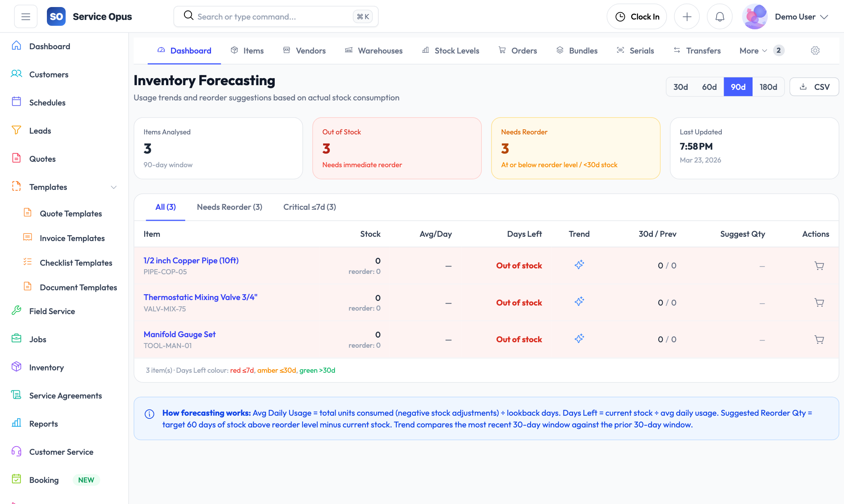844x504 pixels.
Task: Collapse the Templates section
Action: click(x=113, y=187)
